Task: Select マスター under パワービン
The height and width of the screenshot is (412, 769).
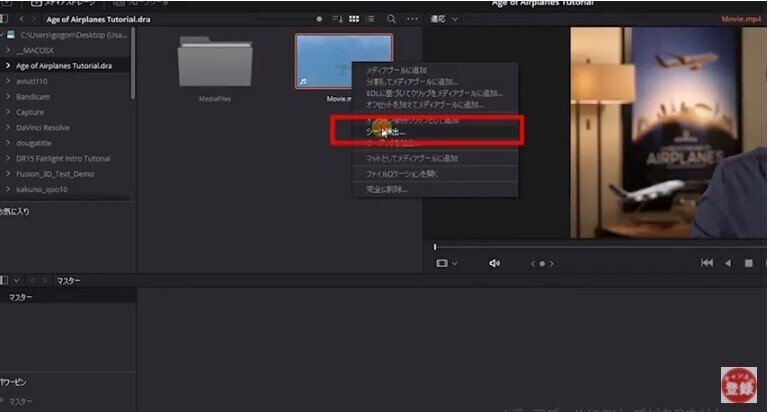Action: [x=21, y=401]
